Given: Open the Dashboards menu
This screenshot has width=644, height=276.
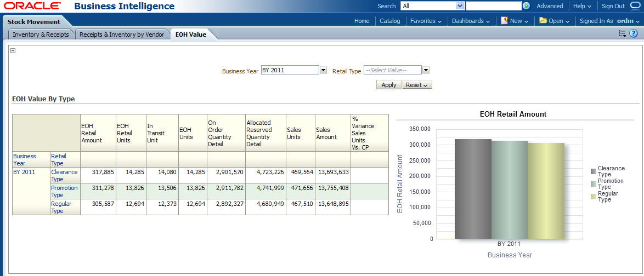Looking at the screenshot, I should (x=471, y=21).
